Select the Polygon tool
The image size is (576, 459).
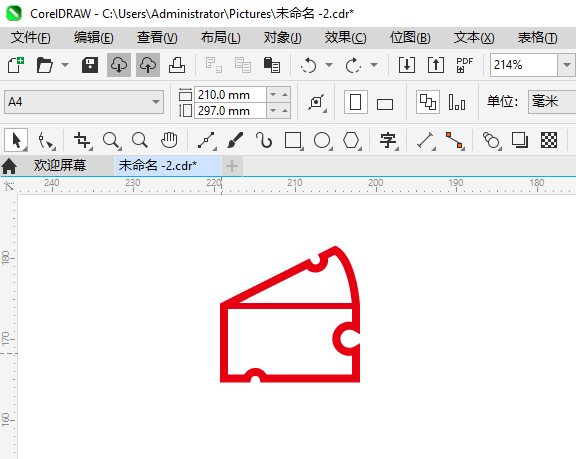(351, 140)
